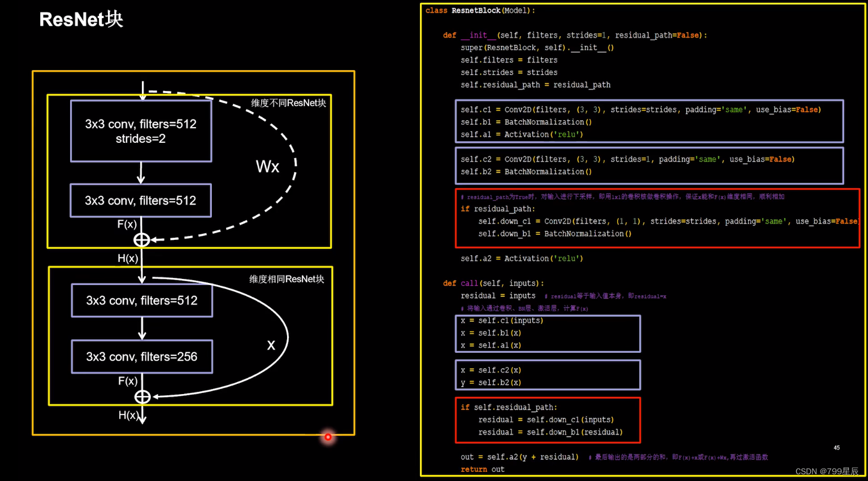Select the "3x3 conv, filters=512 strides=2" box
This screenshot has width=868, height=481.
click(141, 131)
